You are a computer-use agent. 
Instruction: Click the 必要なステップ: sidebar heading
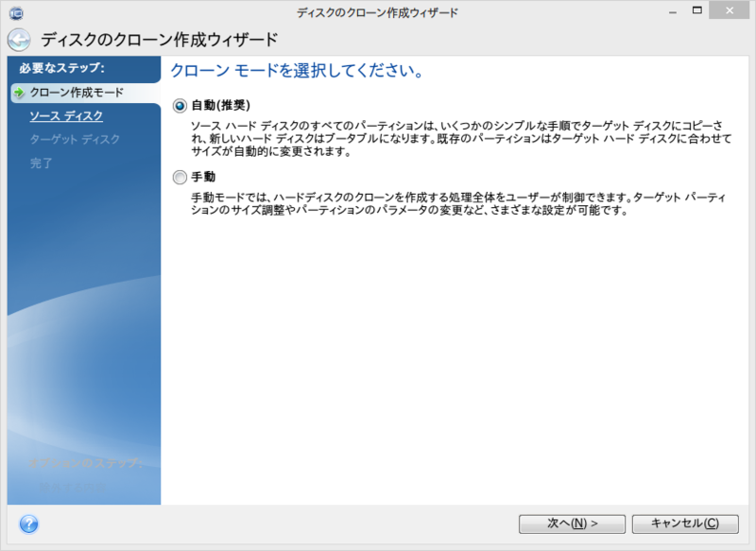[x=61, y=68]
